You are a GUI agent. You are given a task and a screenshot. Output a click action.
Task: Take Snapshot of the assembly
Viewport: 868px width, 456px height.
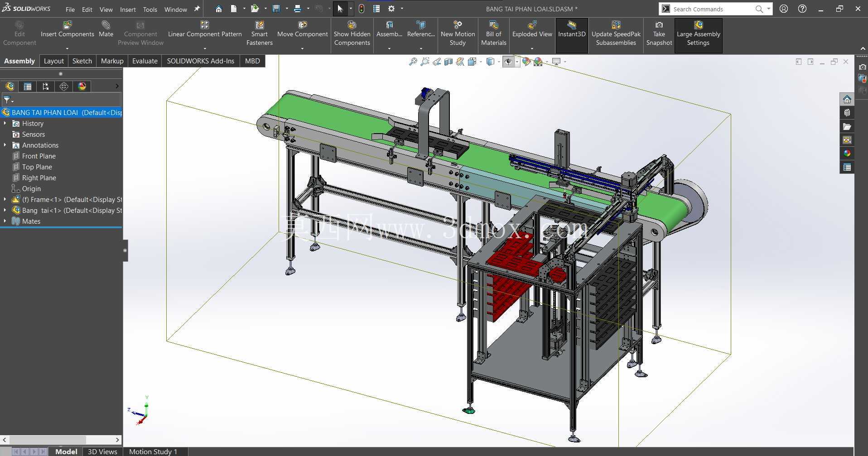click(659, 33)
